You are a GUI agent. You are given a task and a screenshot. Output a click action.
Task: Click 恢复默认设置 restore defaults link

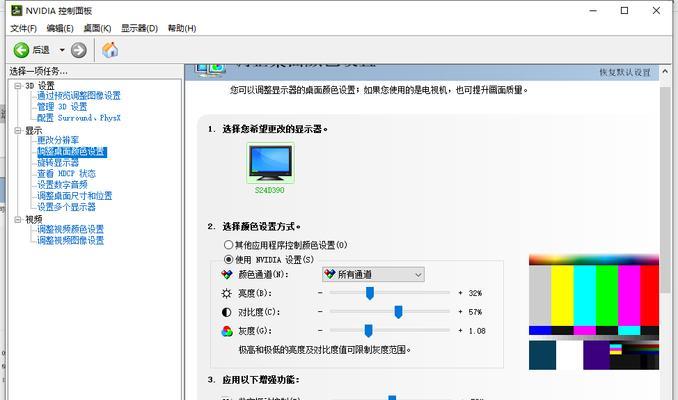coord(625,72)
